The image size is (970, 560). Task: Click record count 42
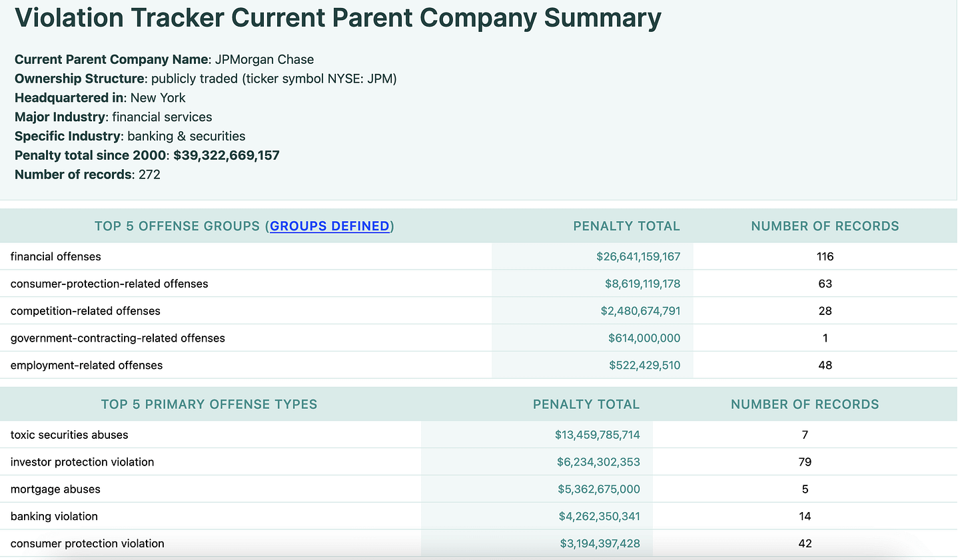coord(805,543)
